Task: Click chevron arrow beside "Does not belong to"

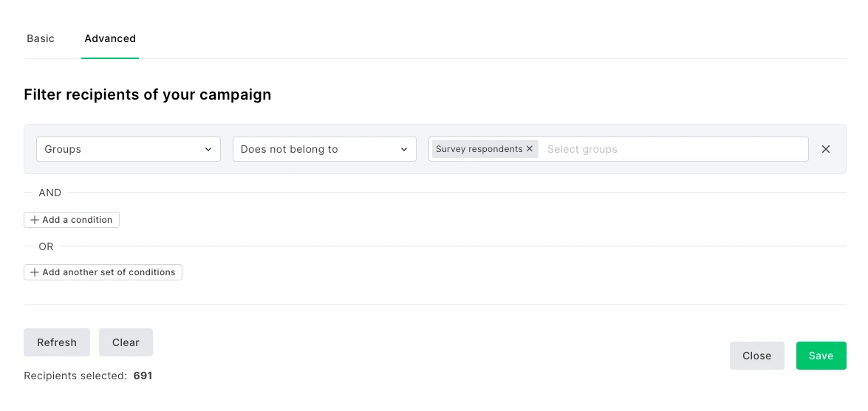Action: pyautogui.click(x=404, y=149)
